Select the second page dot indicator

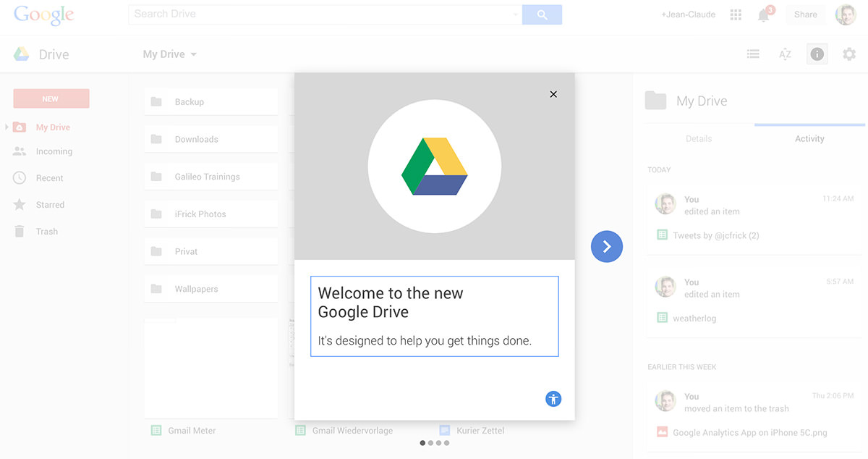pos(430,443)
